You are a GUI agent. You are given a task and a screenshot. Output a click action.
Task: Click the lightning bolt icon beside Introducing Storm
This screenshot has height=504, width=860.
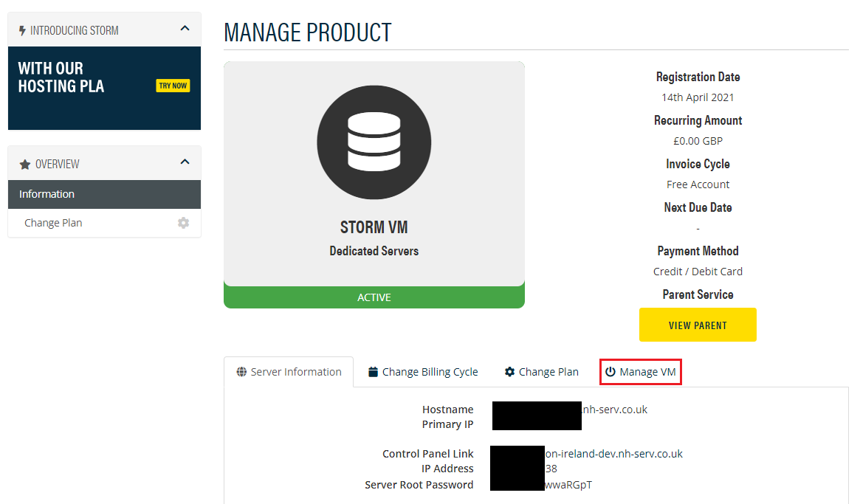[x=22, y=31]
